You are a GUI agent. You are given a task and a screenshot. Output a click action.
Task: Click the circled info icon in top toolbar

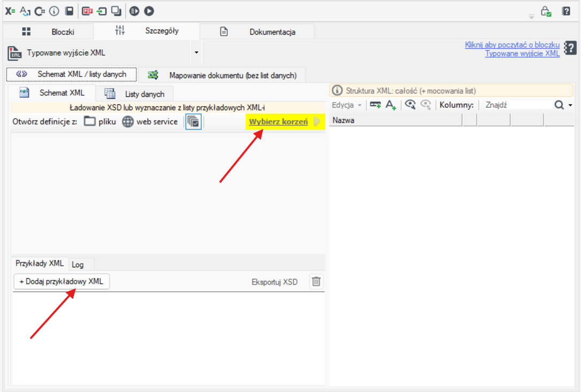[x=54, y=11]
